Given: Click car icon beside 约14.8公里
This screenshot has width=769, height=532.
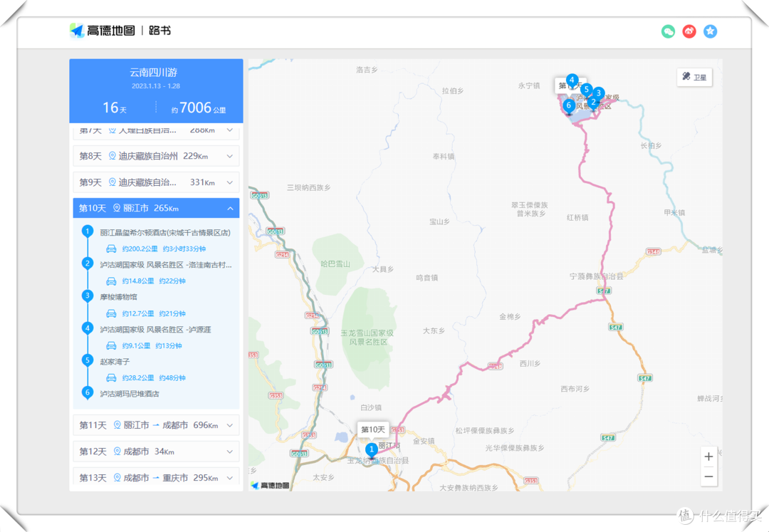Looking at the screenshot, I should tap(111, 281).
